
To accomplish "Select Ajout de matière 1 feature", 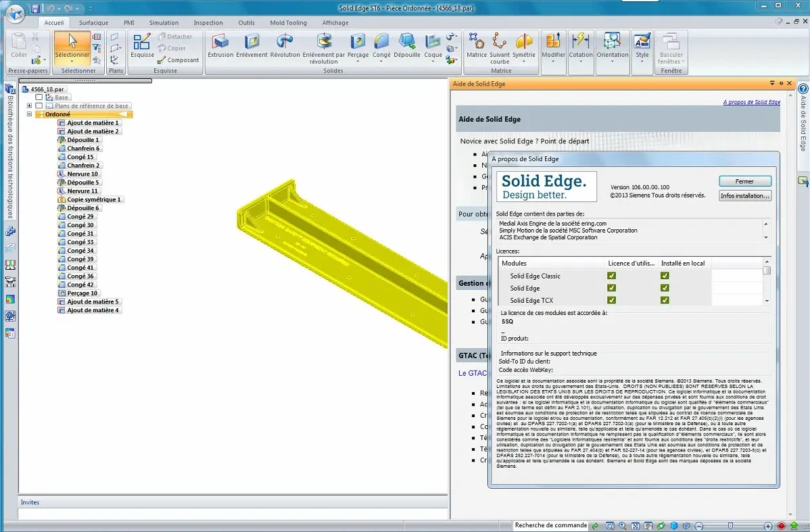I will [89, 123].
